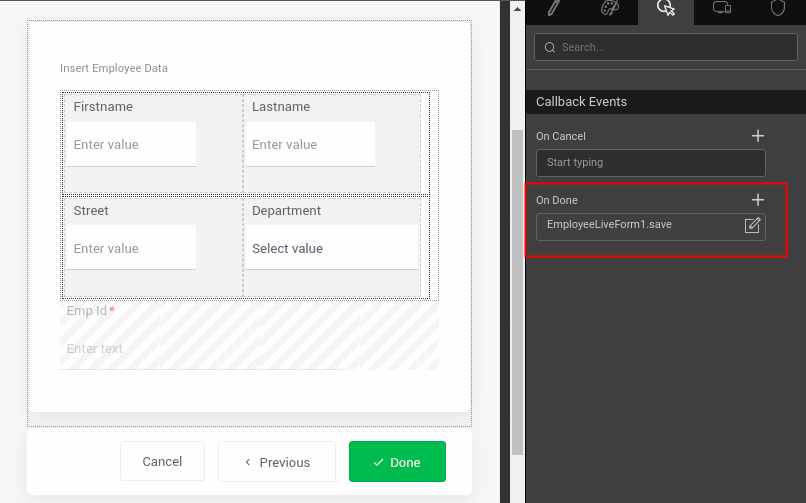Click the On Cancel input box
Screen dimensions: 806x503
(650, 163)
